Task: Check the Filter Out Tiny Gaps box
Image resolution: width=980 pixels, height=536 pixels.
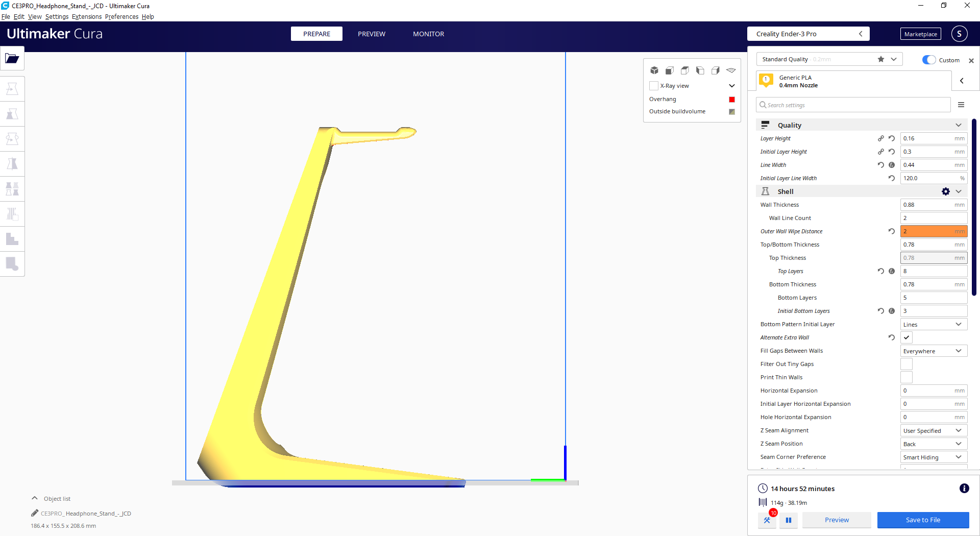Action: [906, 364]
